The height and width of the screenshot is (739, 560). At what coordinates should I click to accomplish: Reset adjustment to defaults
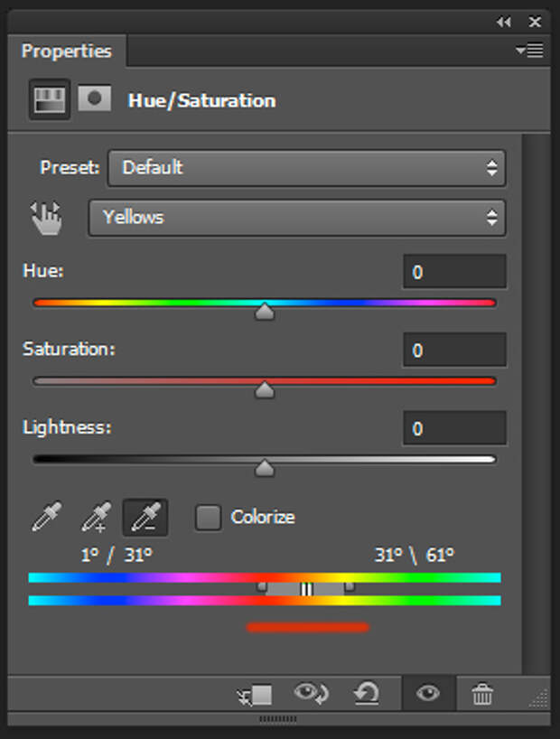pos(367,694)
